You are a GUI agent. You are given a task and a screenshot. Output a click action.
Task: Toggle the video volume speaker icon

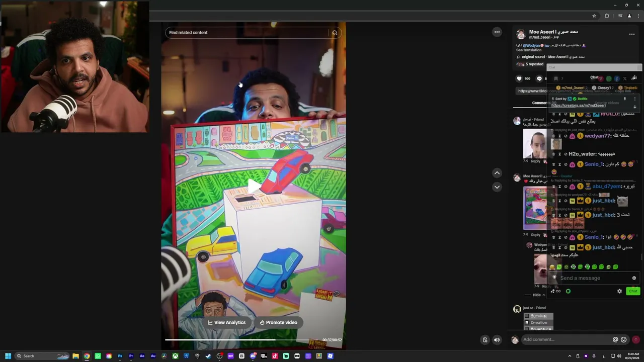[x=497, y=340]
